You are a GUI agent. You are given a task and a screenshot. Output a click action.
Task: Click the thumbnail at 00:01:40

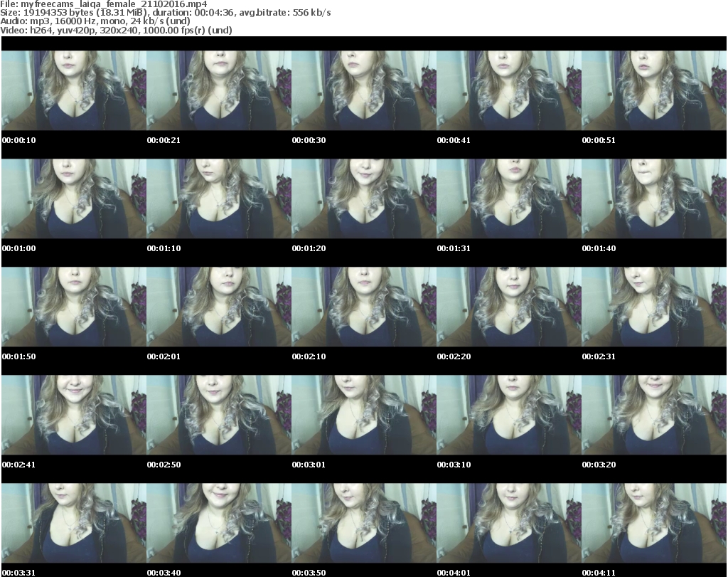[654, 198]
